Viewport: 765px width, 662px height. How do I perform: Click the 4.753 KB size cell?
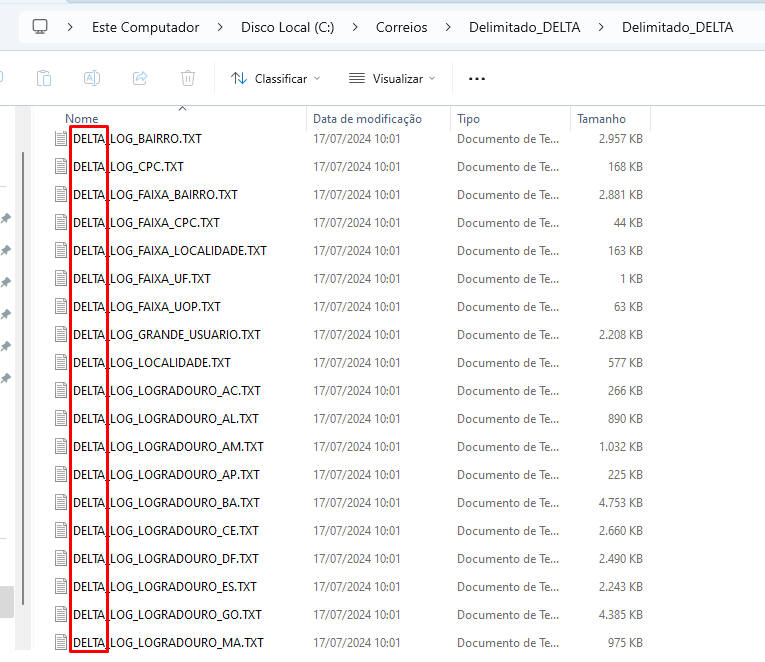621,502
